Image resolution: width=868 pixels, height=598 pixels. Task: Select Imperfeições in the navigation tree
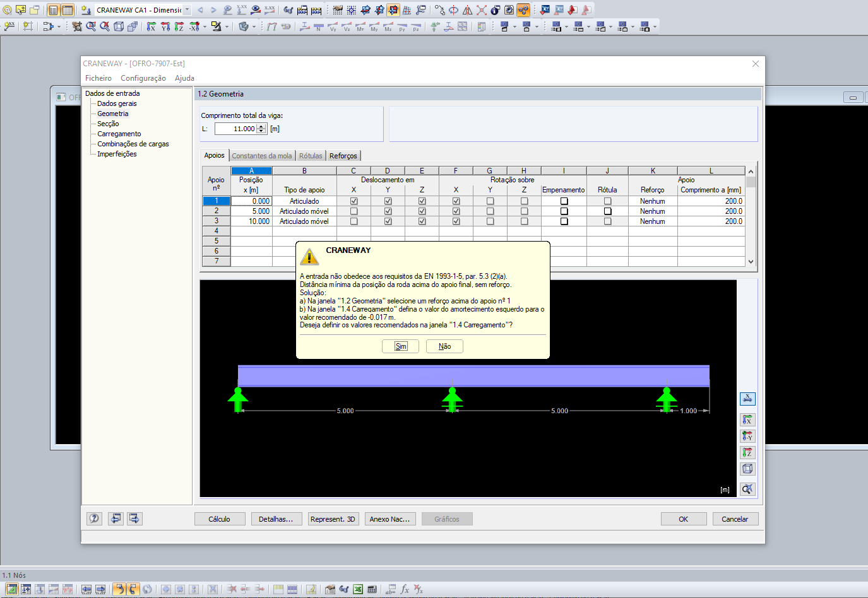click(117, 154)
